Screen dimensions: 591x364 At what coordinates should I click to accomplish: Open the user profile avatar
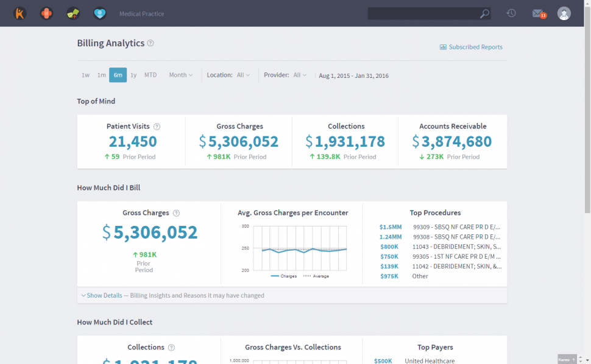(x=564, y=13)
